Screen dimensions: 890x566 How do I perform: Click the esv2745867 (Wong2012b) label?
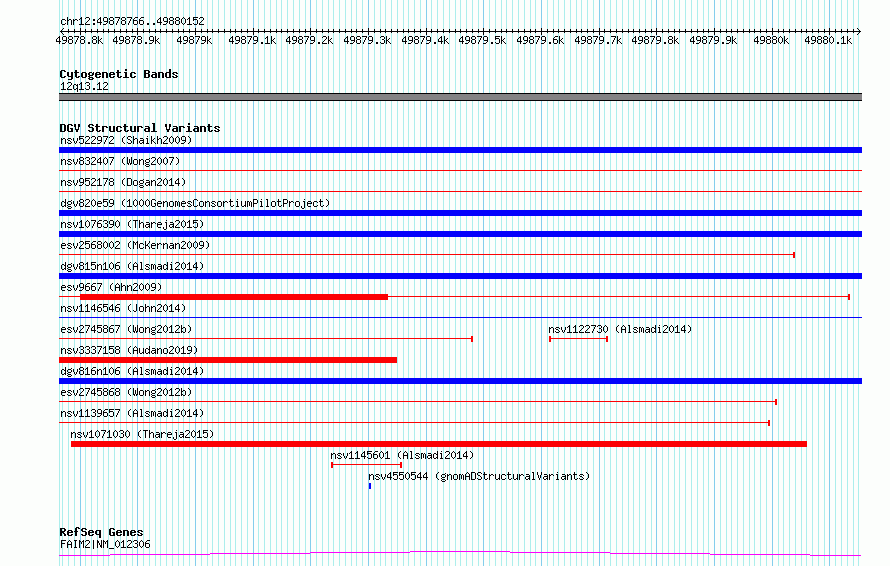[x=126, y=329]
